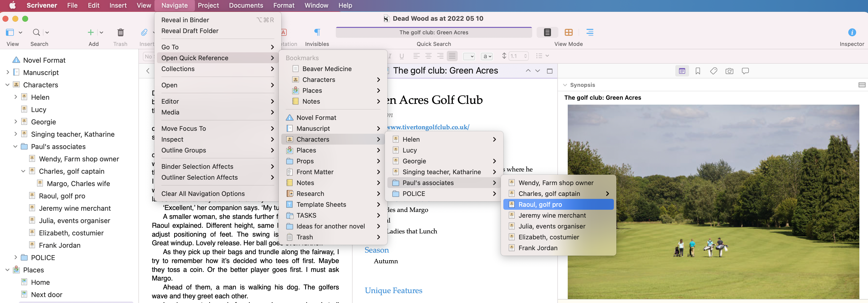Click the Trash can toolbar icon
The height and width of the screenshot is (303, 868).
120,32
